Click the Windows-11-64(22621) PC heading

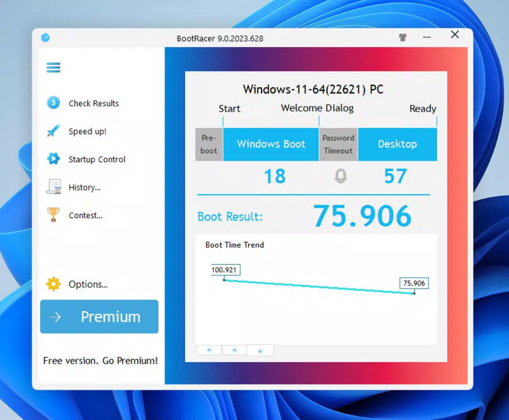coord(313,89)
